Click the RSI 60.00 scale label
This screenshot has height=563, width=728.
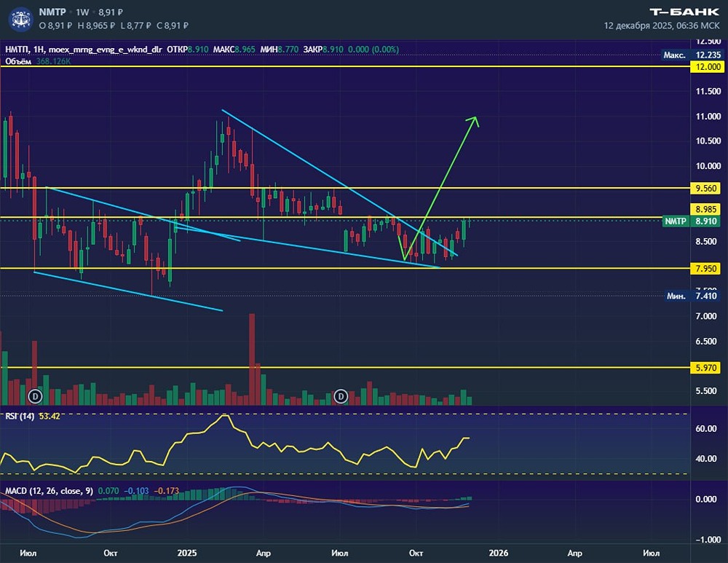(706, 429)
